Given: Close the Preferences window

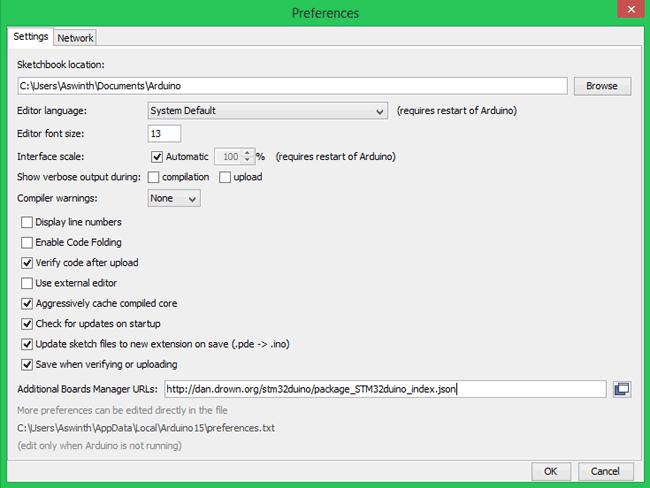Looking at the screenshot, I should coord(626,12).
